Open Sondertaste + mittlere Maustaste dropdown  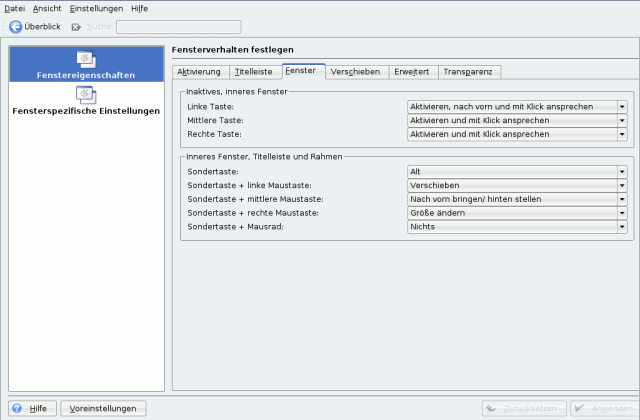pos(517,199)
